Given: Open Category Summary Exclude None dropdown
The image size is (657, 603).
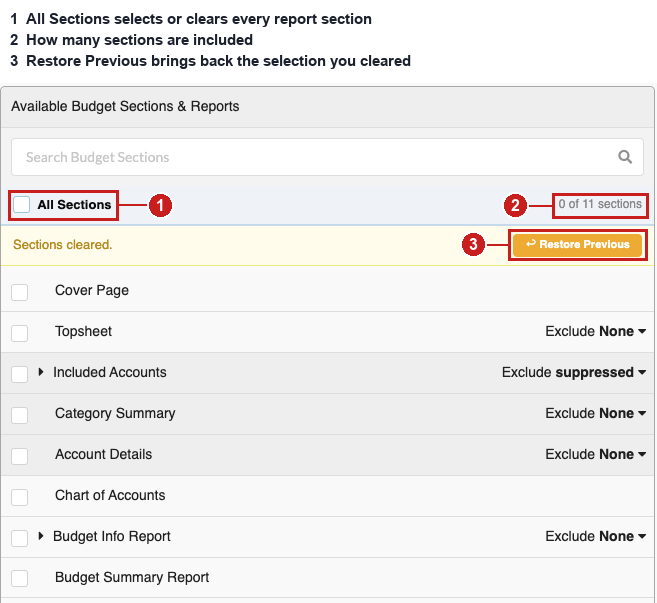Looking at the screenshot, I should pyautogui.click(x=595, y=414).
